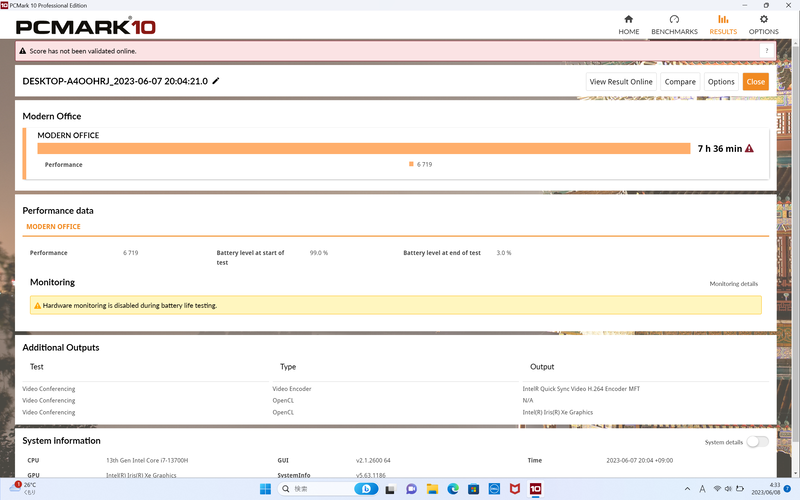Screen dimensions: 800x500
Task: Open the weather widget showing 26°C
Action: (23, 488)
